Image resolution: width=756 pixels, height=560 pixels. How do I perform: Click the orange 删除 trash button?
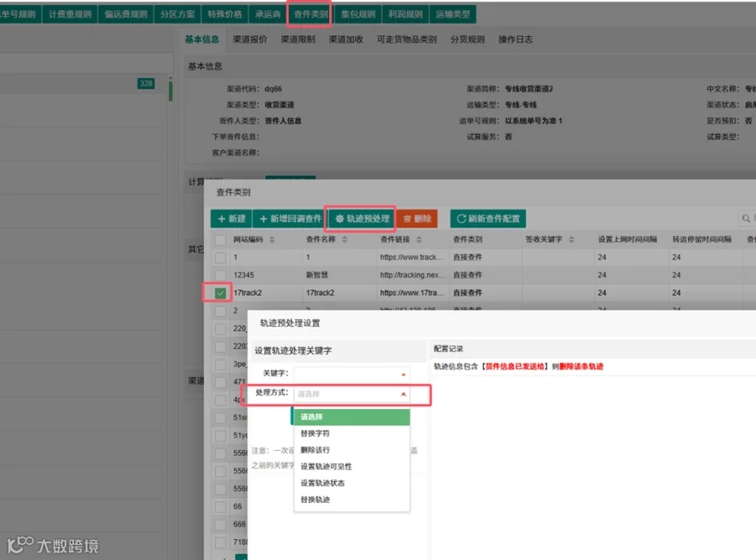[x=417, y=219]
